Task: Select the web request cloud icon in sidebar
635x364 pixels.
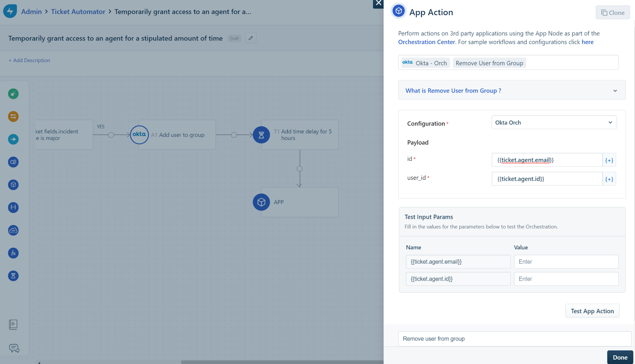Action: (x=13, y=230)
